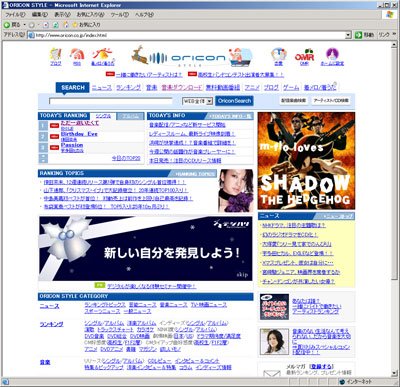Viewport: 400px width, 387px height.
Task: Click the woman's photo in Ranking Topics
Action: click(x=235, y=191)
